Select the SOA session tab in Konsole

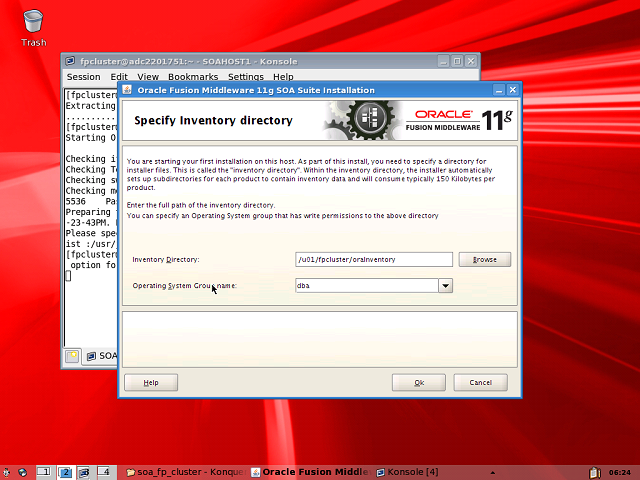point(101,356)
